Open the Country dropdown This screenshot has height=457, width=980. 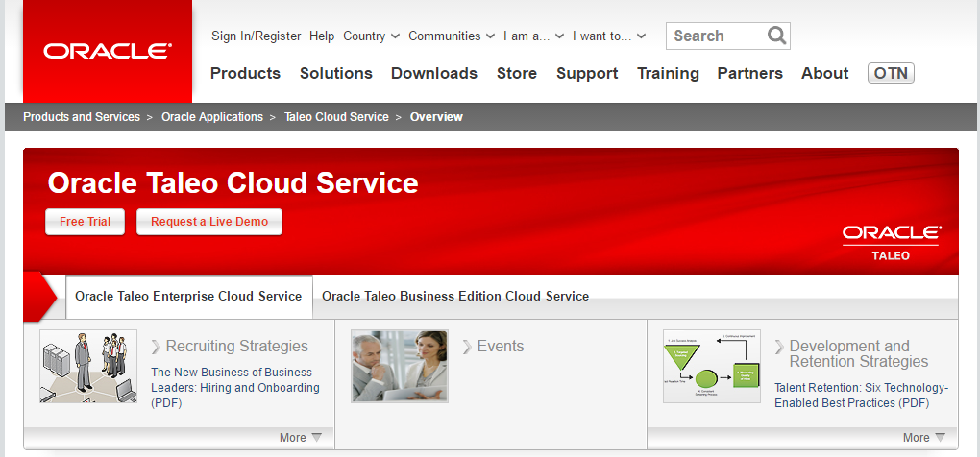371,36
